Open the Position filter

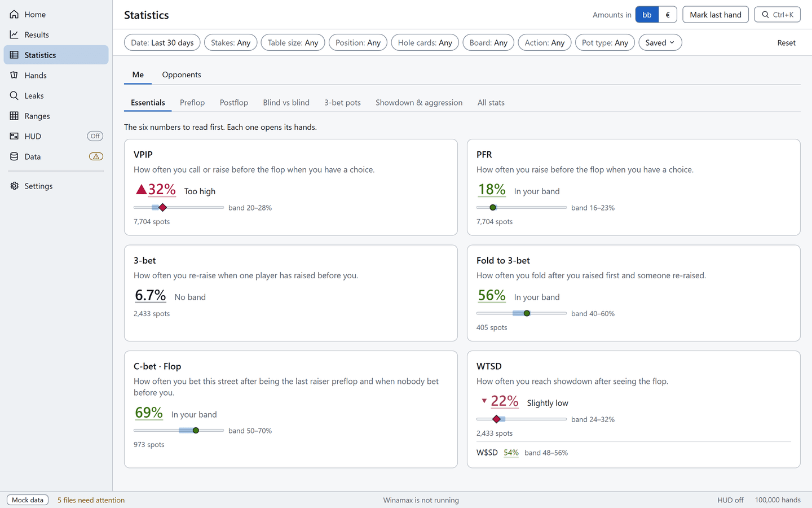click(358, 42)
